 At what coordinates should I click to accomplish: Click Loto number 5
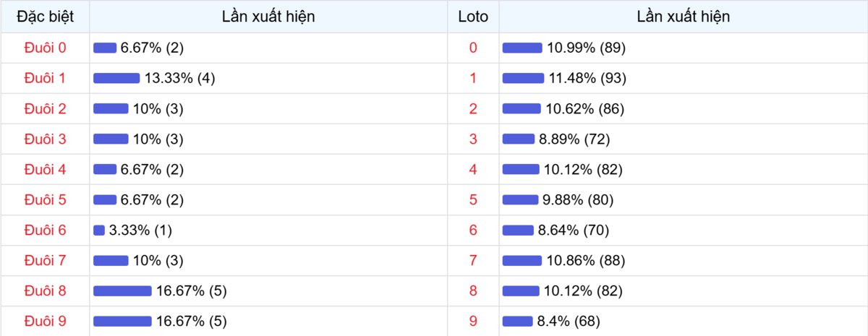point(473,199)
